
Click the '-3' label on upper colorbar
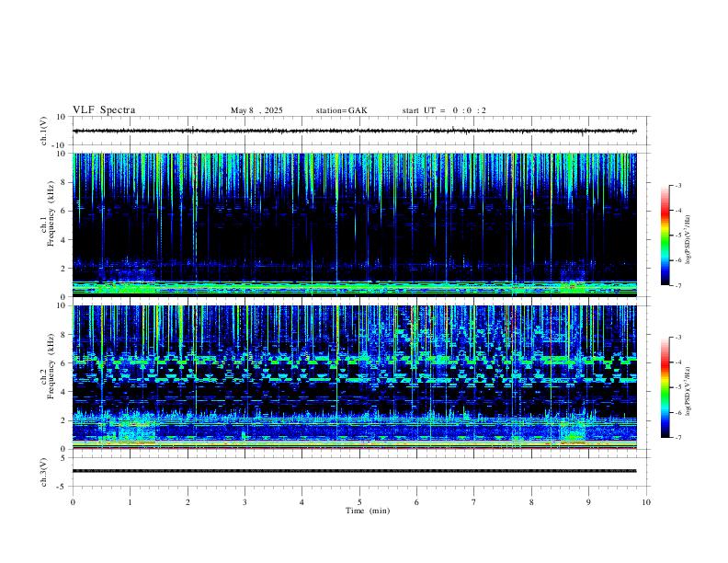[677, 185]
